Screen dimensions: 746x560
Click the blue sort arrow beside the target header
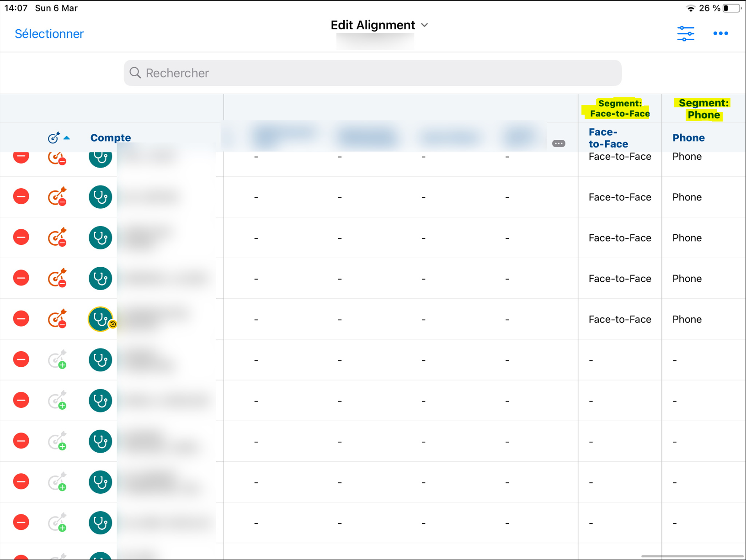[67, 137]
